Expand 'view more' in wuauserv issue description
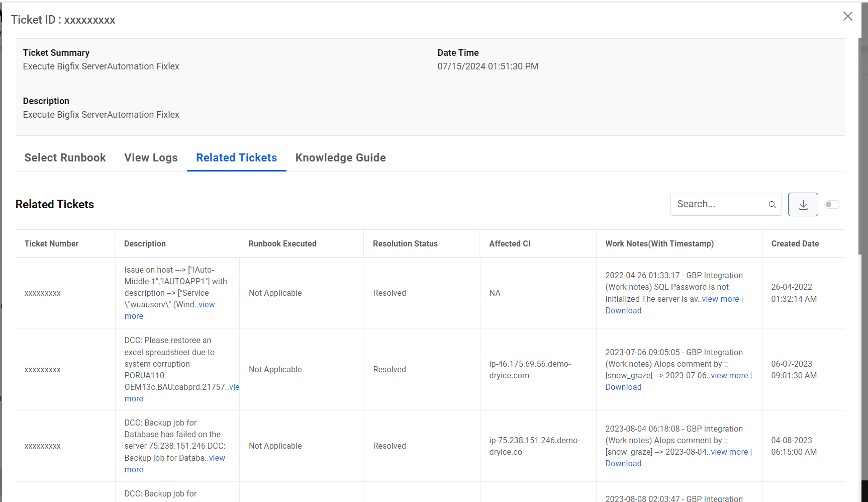This screenshot has width=868, height=502. pos(206,305)
